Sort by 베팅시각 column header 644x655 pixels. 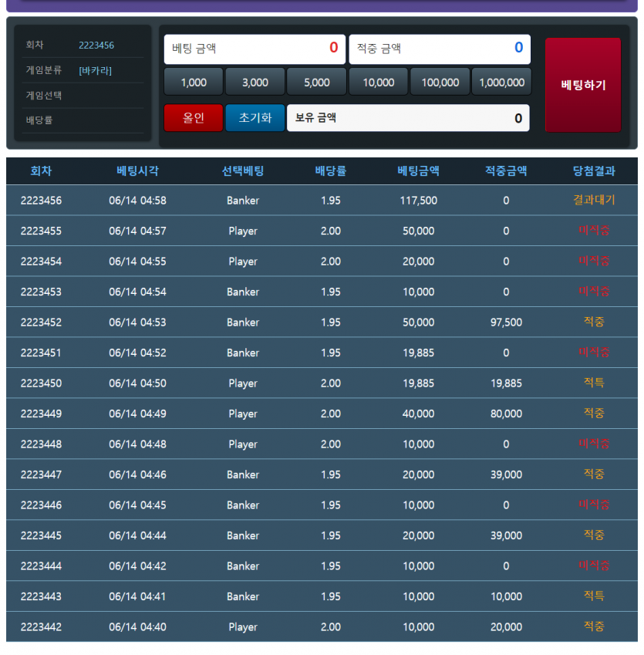pos(137,171)
